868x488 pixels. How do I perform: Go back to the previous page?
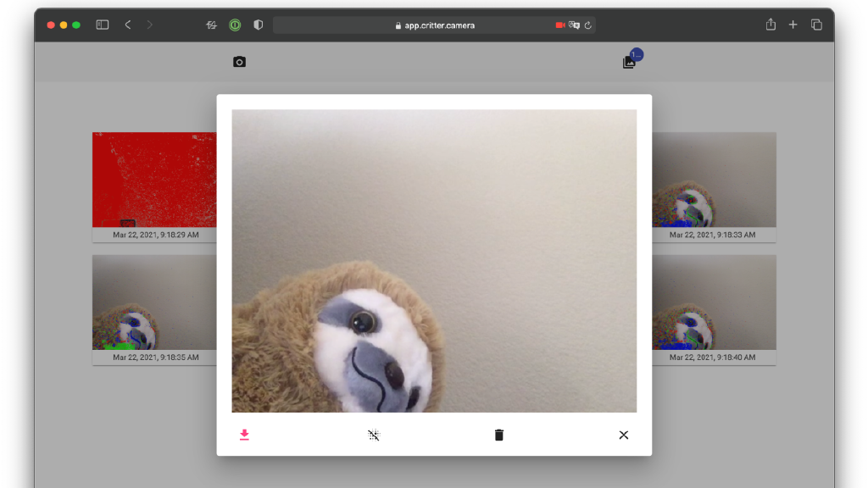click(x=128, y=25)
